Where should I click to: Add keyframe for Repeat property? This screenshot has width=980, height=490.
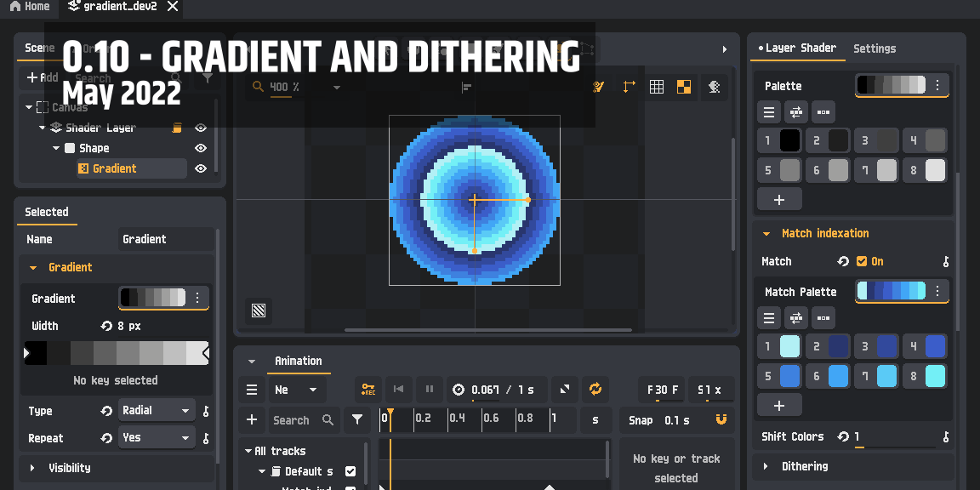[206, 439]
